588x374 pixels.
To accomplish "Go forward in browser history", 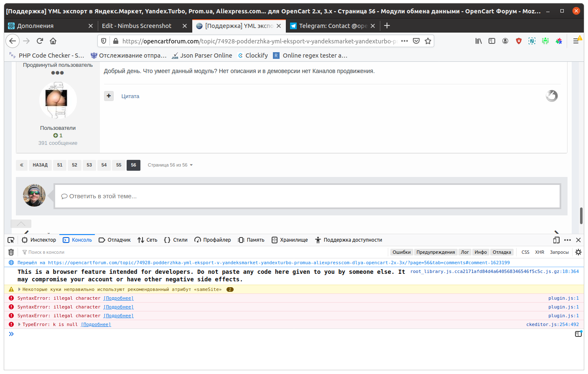I will (26, 41).
